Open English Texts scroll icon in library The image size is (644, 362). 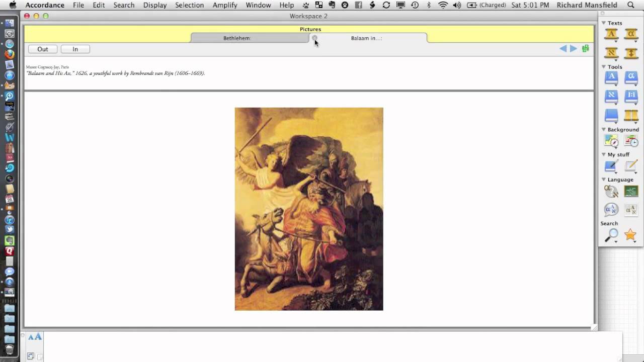[x=611, y=34]
